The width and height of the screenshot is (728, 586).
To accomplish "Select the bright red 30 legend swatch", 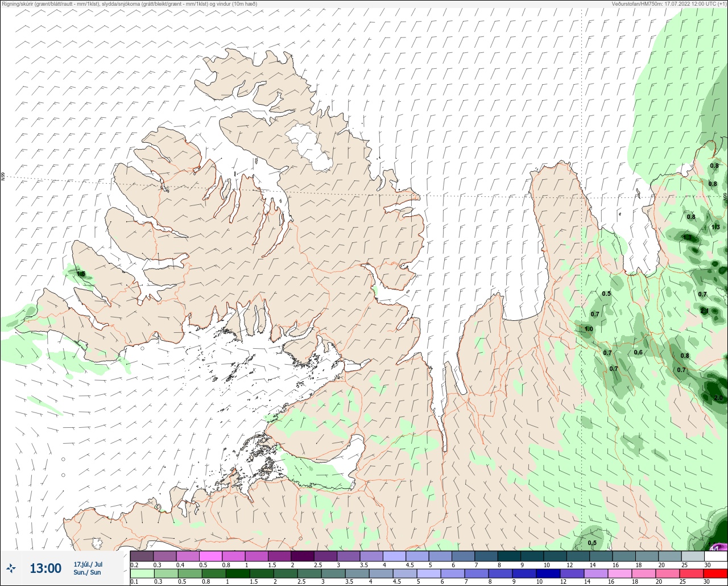I will click(715, 573).
